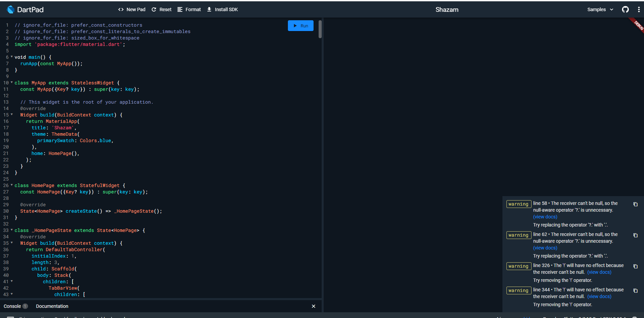
Task: Copy the line 326 warning message
Action: coord(635,266)
